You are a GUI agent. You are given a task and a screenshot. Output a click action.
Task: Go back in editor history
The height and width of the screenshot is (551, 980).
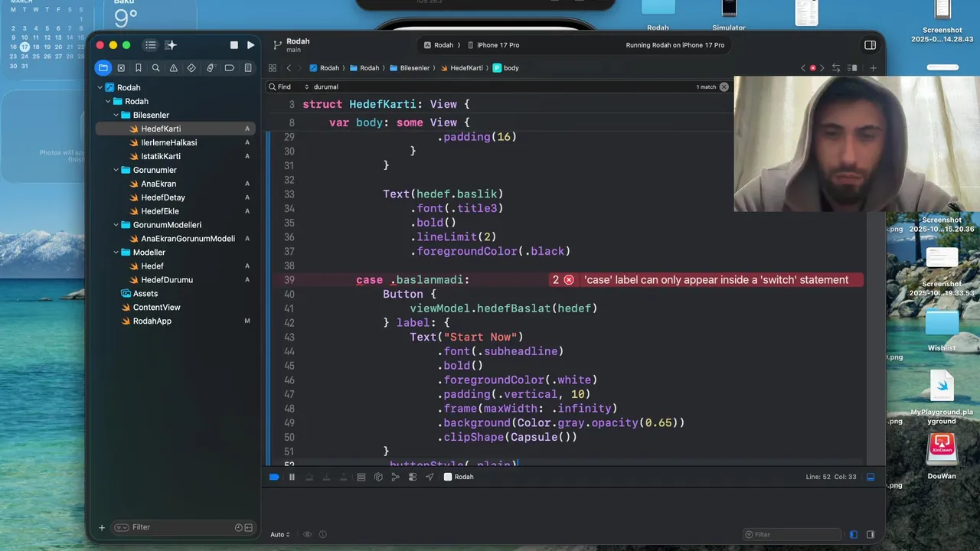point(289,68)
